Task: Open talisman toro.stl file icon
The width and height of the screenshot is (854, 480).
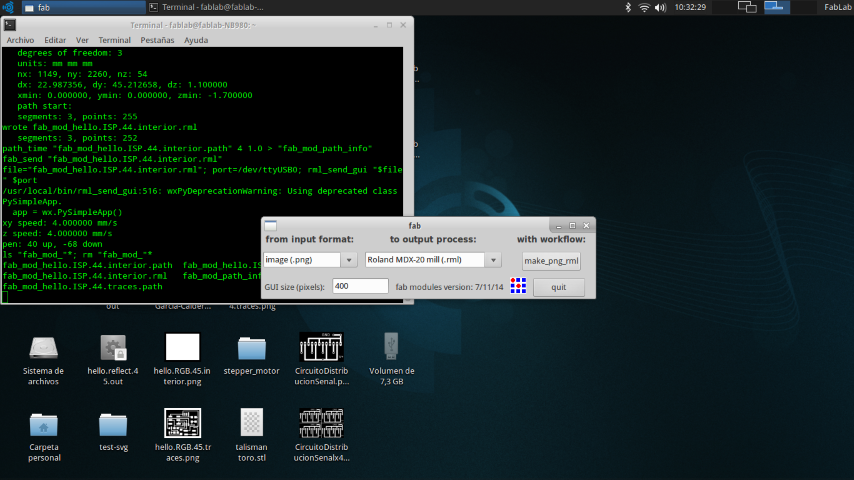Action: click(x=252, y=423)
